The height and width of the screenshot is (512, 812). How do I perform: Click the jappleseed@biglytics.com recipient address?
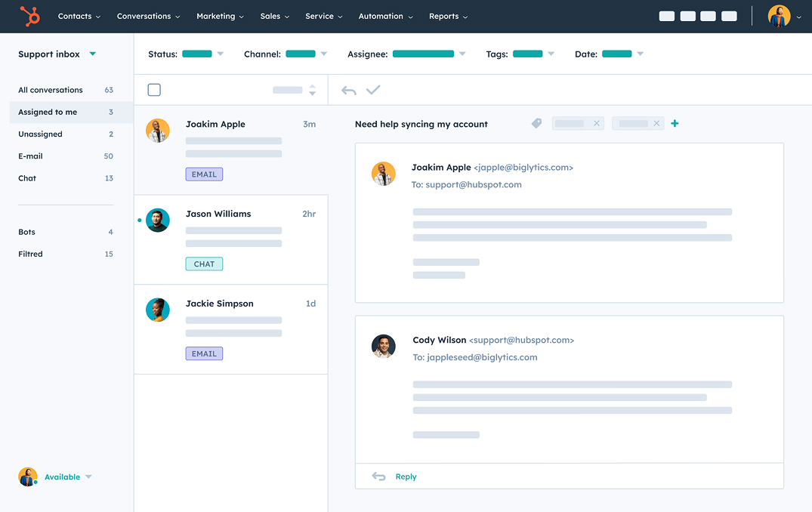click(482, 357)
